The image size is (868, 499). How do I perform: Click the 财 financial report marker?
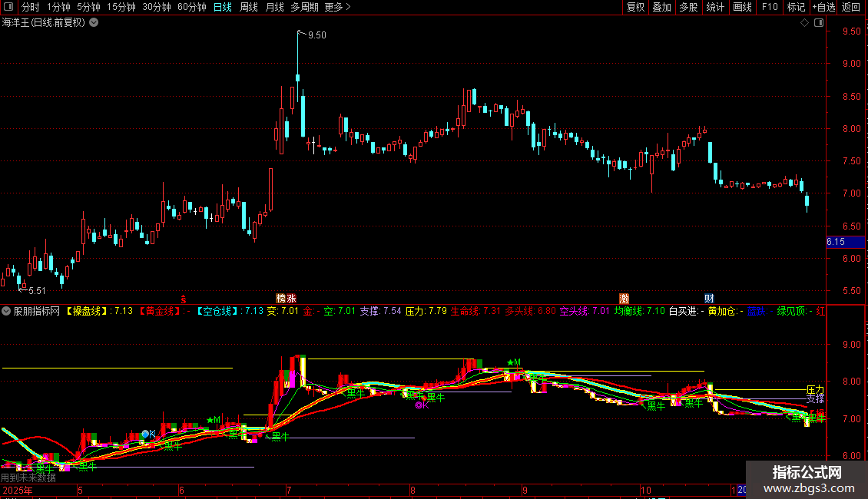(709, 298)
